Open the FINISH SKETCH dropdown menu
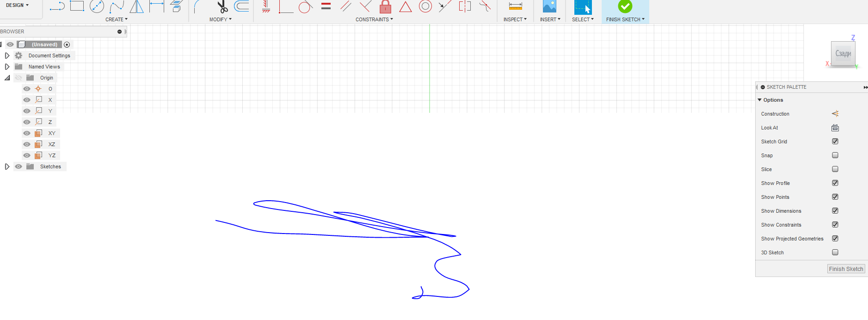This screenshot has width=868, height=320. [625, 19]
